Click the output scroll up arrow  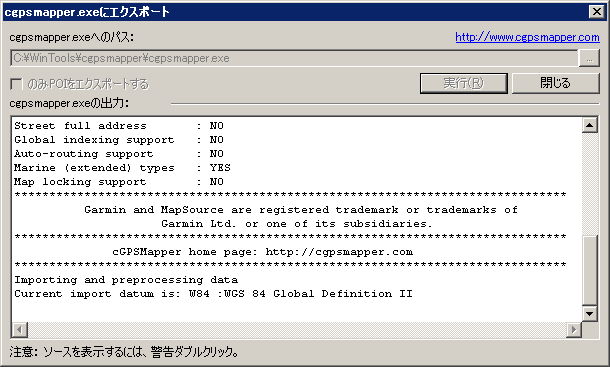pyautogui.click(x=590, y=125)
